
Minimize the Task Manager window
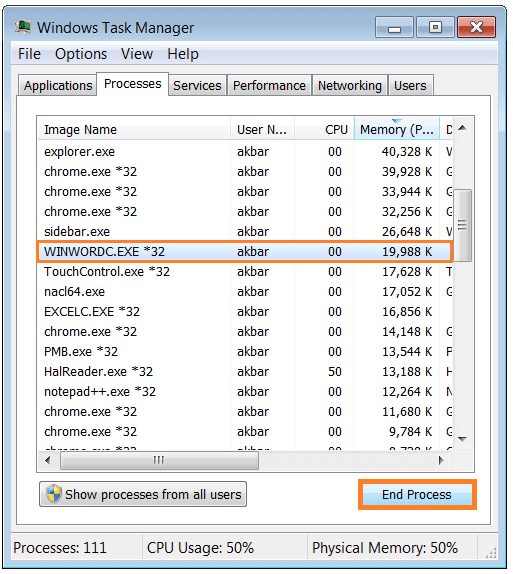tap(394, 27)
